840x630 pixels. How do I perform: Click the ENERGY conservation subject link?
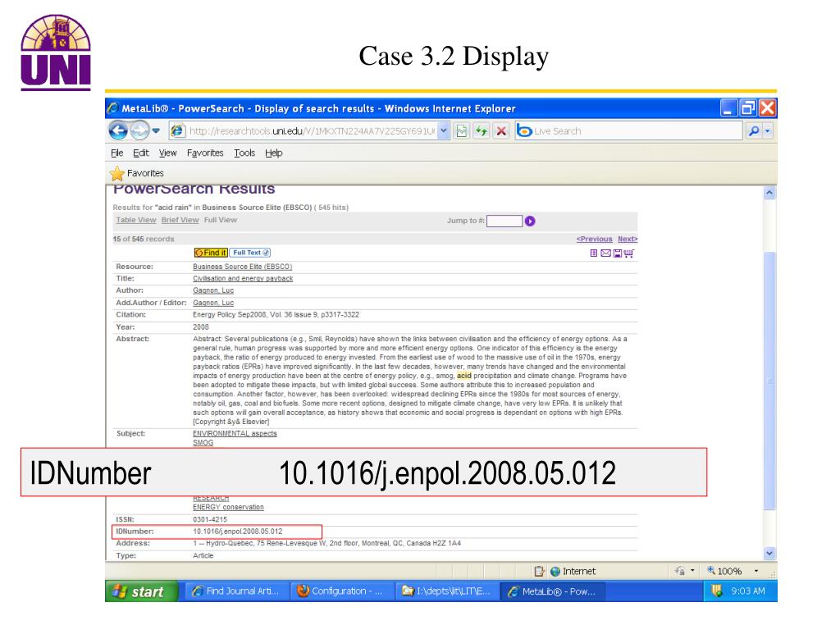(228, 507)
